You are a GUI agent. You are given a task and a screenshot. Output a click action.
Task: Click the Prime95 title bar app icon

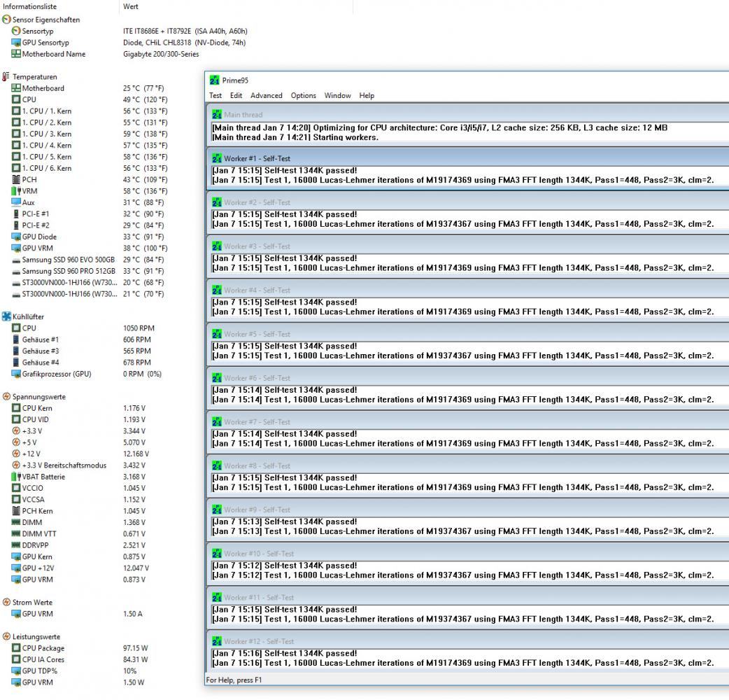click(x=214, y=80)
